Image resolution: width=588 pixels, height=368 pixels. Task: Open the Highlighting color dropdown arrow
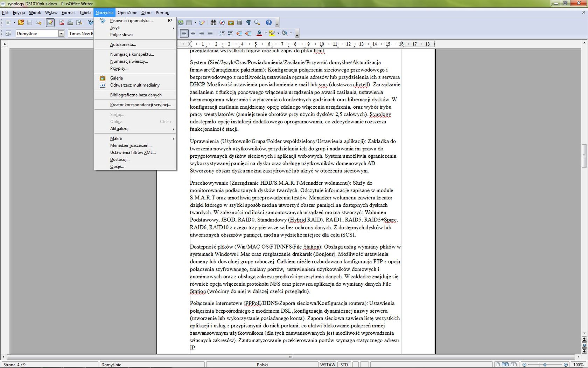coord(278,33)
